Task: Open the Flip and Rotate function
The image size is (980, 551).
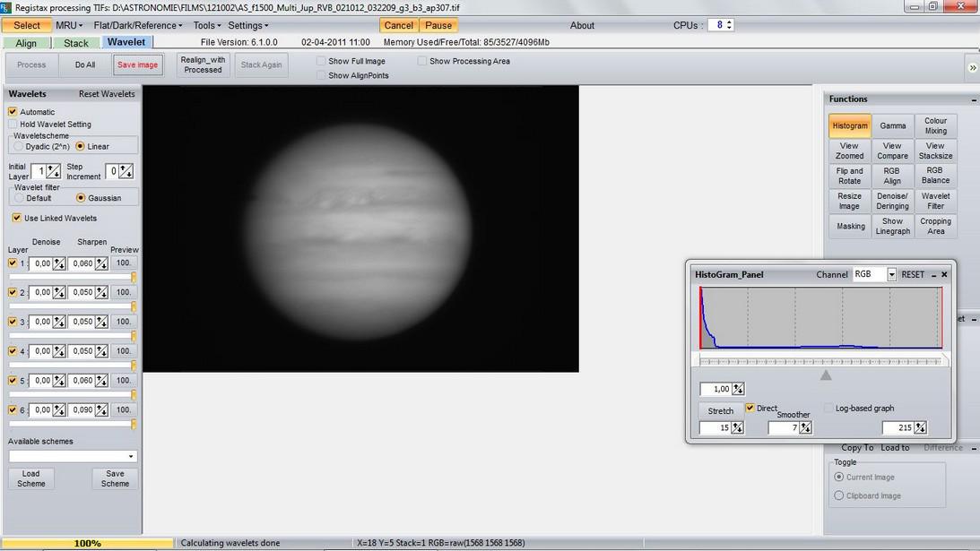Action: [x=849, y=176]
